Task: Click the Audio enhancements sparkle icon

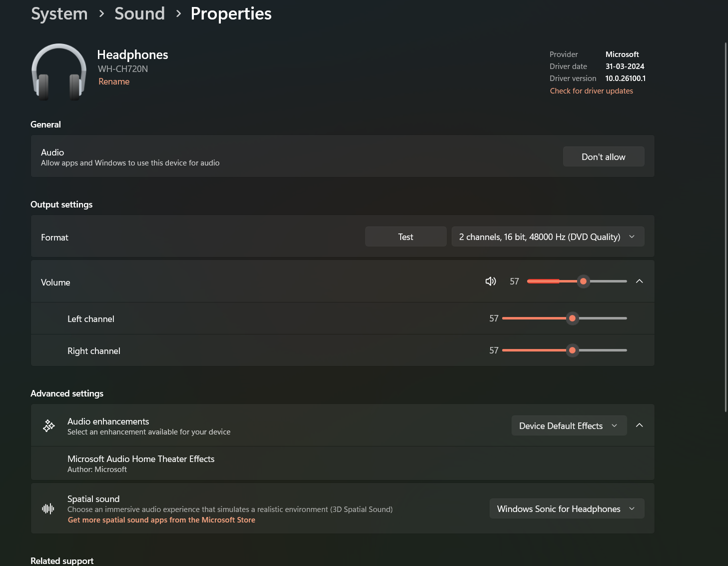Action: click(49, 425)
